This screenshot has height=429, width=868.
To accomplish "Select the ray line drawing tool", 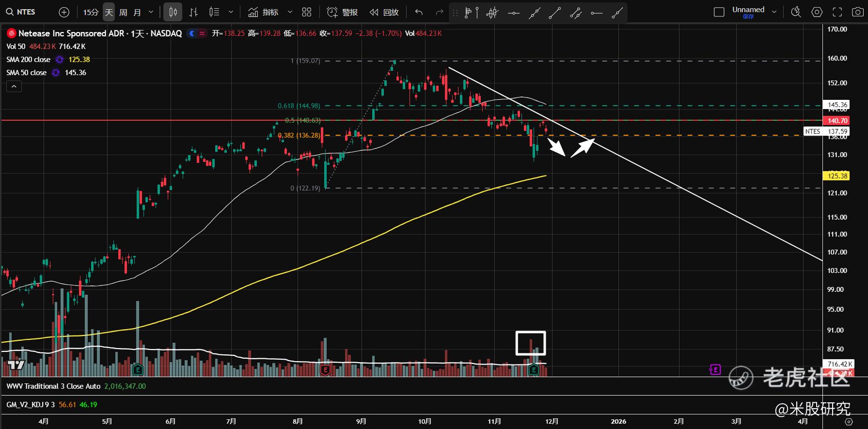I will pos(617,13).
